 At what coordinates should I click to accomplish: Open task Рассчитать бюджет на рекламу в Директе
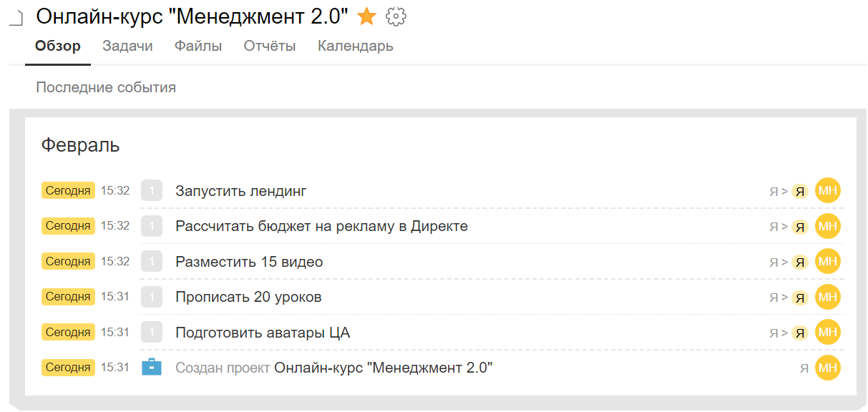point(321,226)
